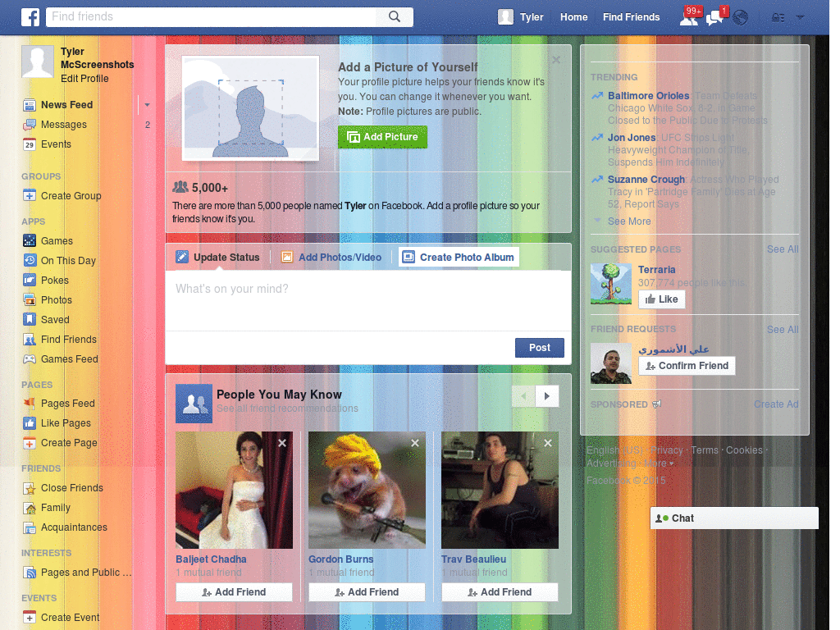This screenshot has height=630, width=840.
Task: Click the Messages sidebar icon
Action: tap(30, 125)
